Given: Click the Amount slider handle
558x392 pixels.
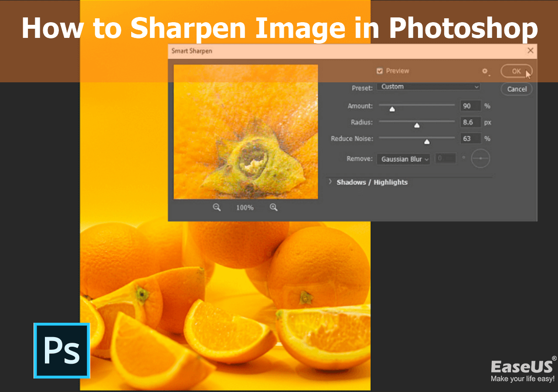Looking at the screenshot, I should click(x=392, y=109).
